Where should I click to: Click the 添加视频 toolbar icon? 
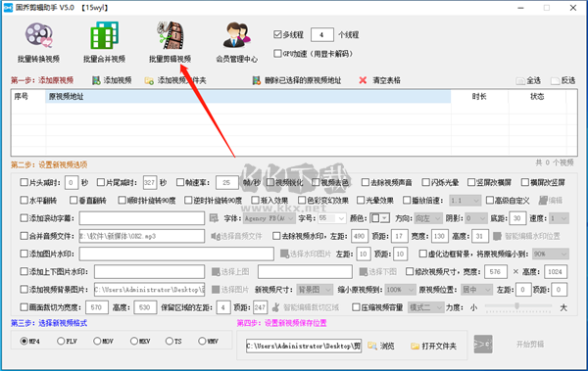[x=96, y=80]
